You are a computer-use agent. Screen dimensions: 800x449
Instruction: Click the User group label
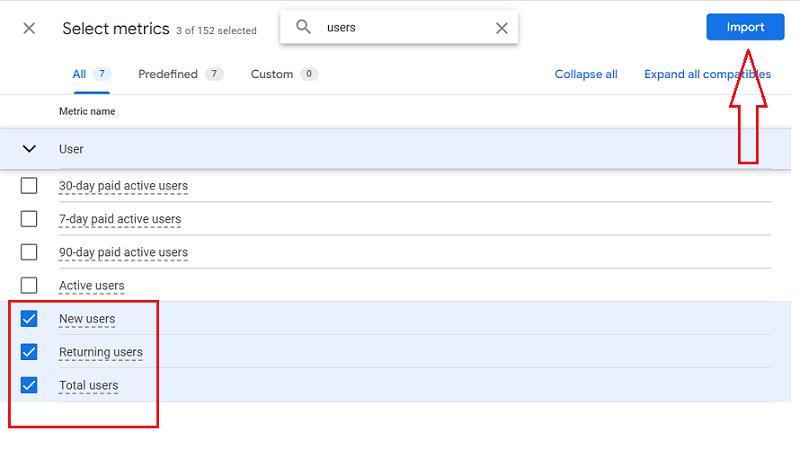71,149
